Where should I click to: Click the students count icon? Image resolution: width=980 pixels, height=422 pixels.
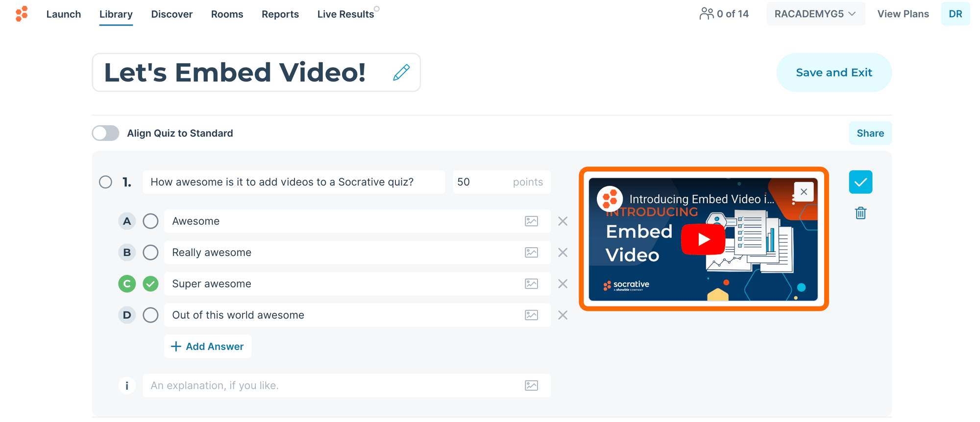tap(707, 14)
